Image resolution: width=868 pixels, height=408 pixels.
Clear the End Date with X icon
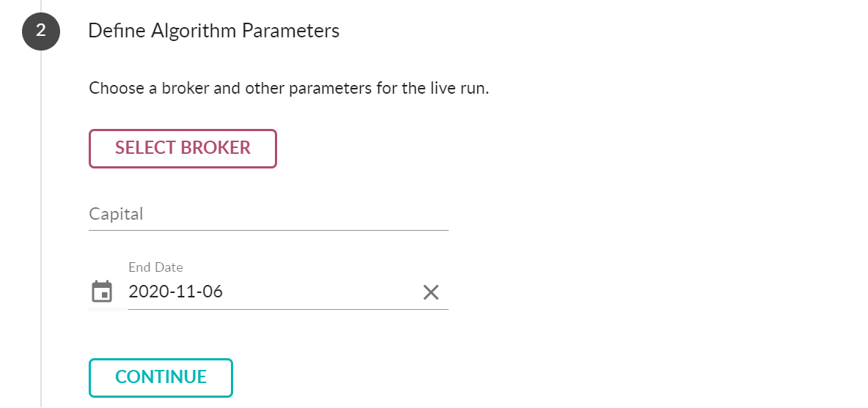coord(430,292)
